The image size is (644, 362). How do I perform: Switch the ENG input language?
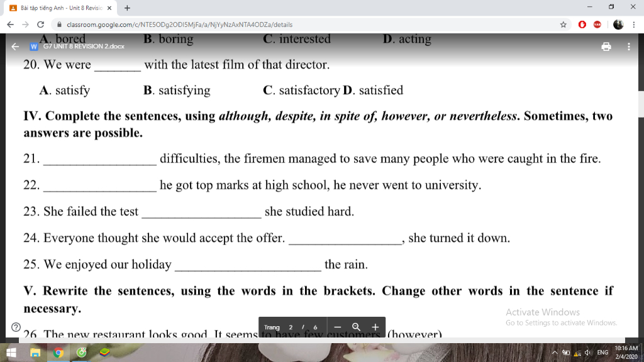click(602, 353)
